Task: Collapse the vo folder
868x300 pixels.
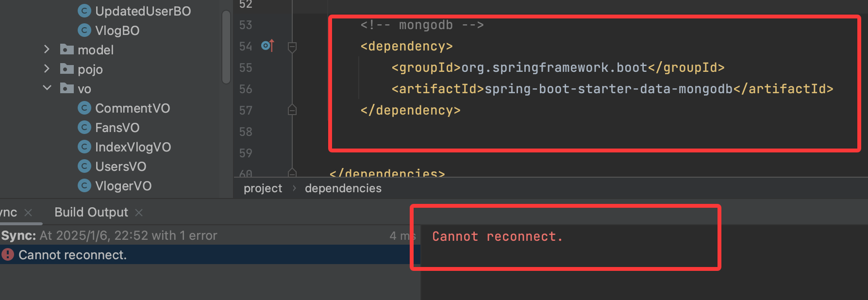Action: tap(47, 88)
